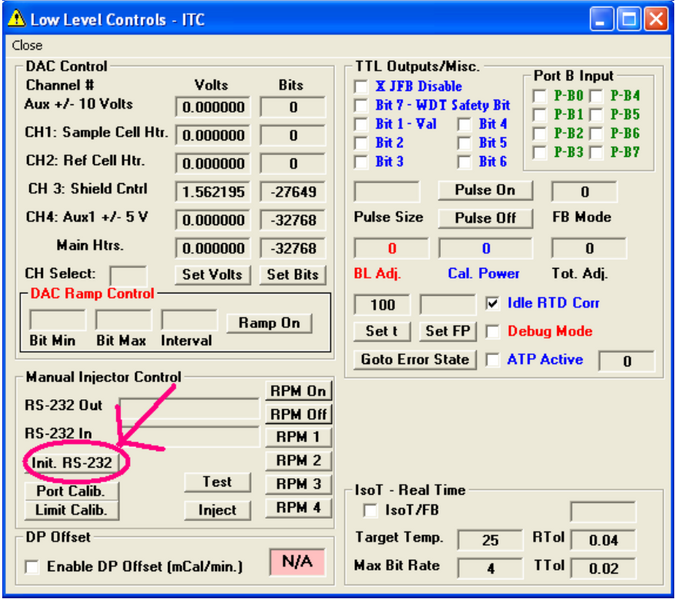Toggle the P-B0 input checkbox

539,96
